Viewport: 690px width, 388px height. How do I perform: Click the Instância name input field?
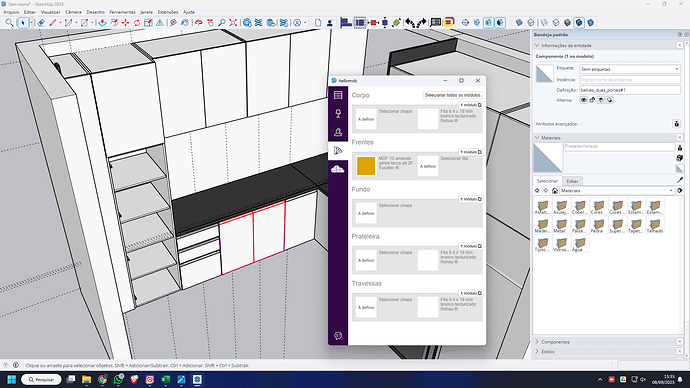pos(630,80)
